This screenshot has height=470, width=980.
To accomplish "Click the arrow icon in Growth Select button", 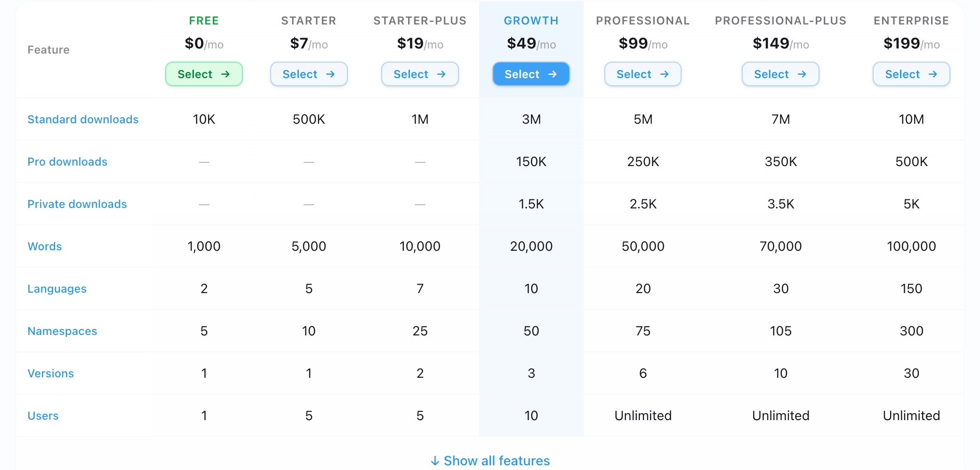I will click(x=552, y=74).
